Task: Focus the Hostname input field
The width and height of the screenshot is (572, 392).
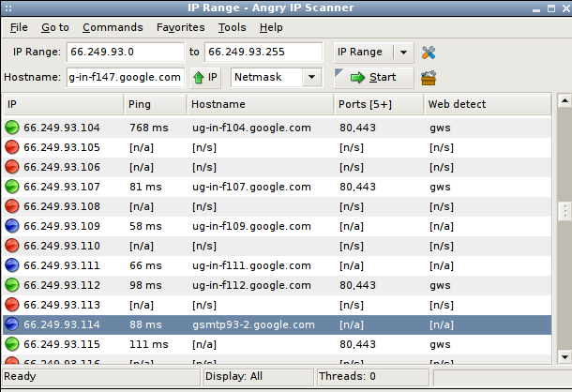Action: [x=126, y=78]
